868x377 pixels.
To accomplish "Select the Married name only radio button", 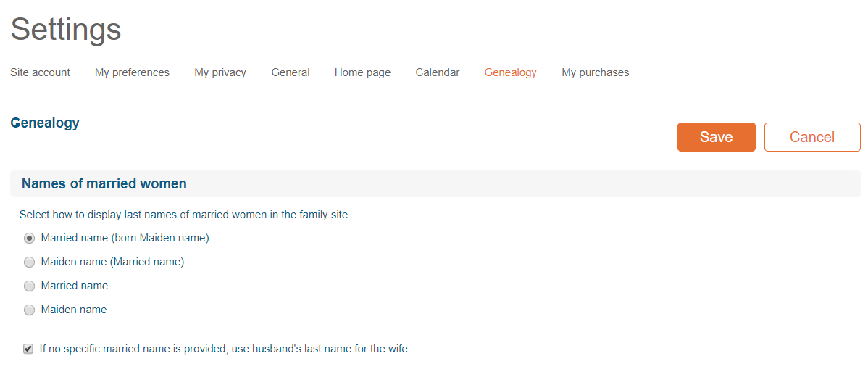I will coord(29,286).
